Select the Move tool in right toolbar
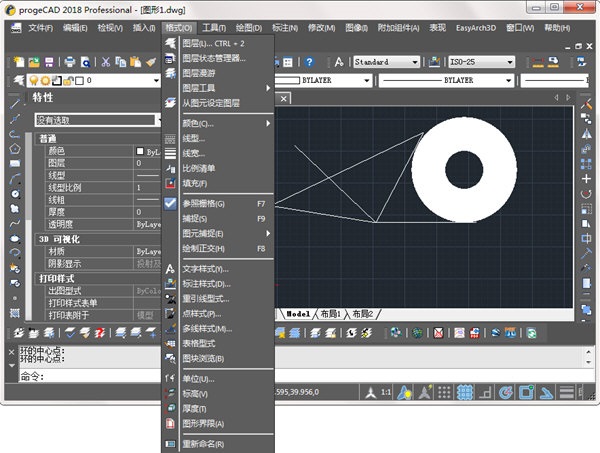The image size is (600, 453). pyautogui.click(x=586, y=179)
